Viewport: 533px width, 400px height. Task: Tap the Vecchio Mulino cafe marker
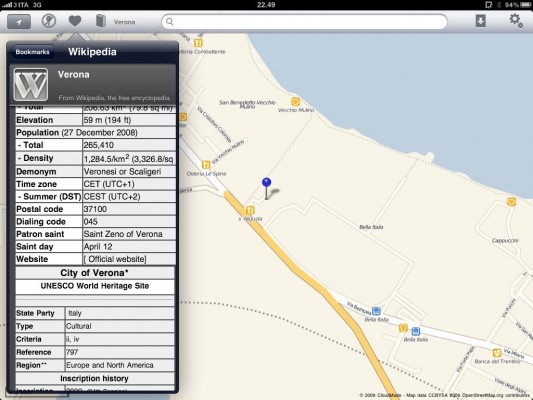point(295,102)
